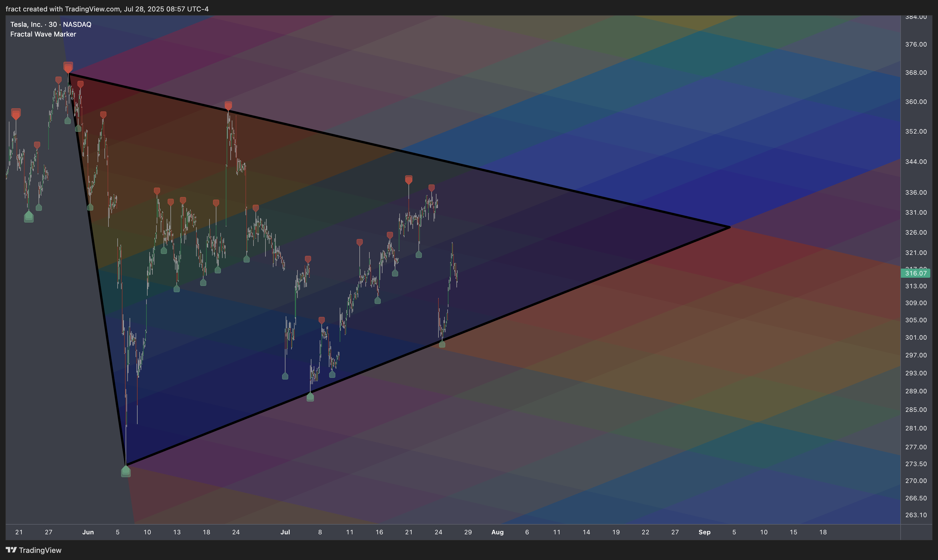Click the 289.00 price axis label
The image size is (938, 560).
click(916, 391)
